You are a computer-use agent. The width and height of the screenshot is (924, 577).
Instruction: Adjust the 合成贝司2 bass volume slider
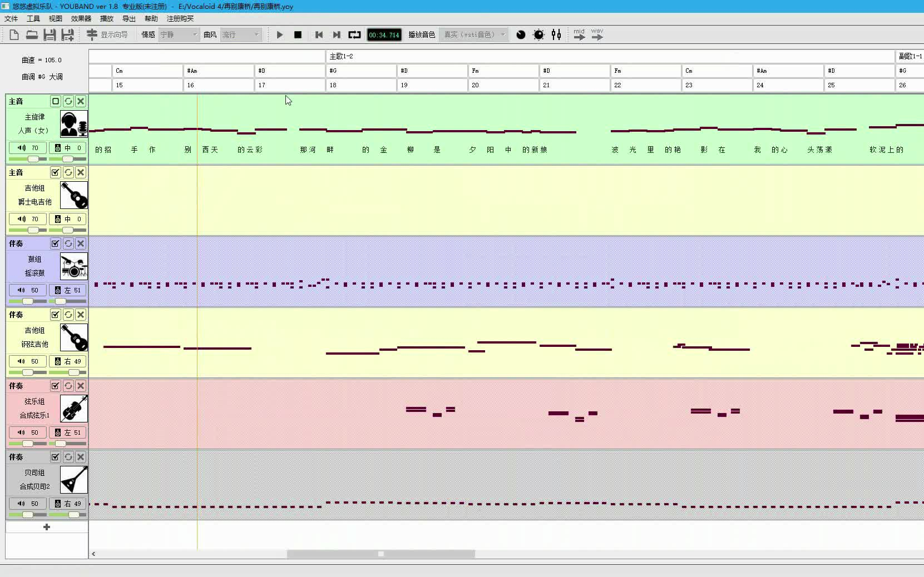click(x=28, y=515)
